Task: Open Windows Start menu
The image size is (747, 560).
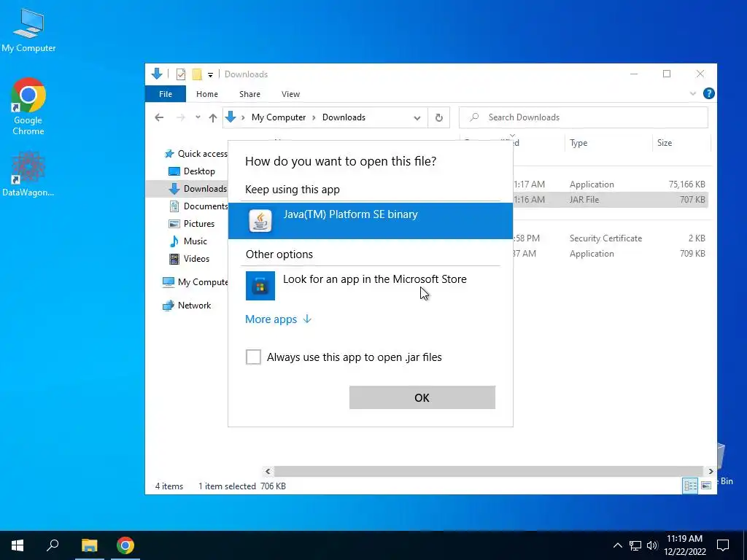Action: pos(18,545)
